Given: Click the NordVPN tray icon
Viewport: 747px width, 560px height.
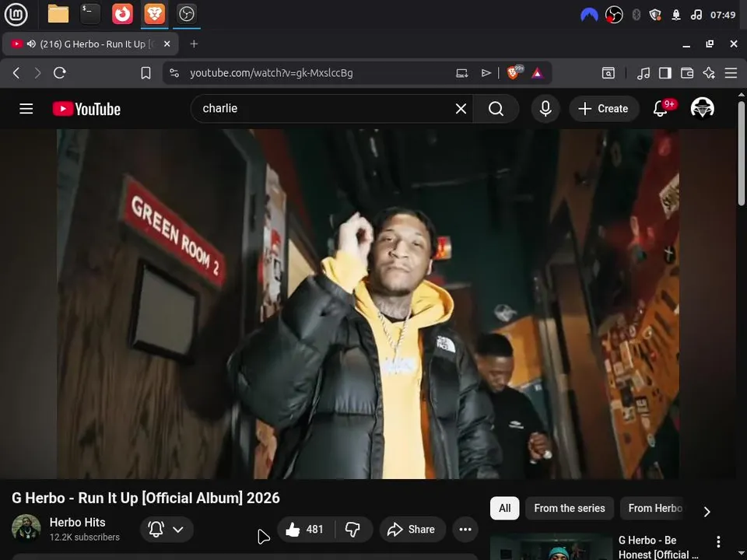Looking at the screenshot, I should point(589,15).
